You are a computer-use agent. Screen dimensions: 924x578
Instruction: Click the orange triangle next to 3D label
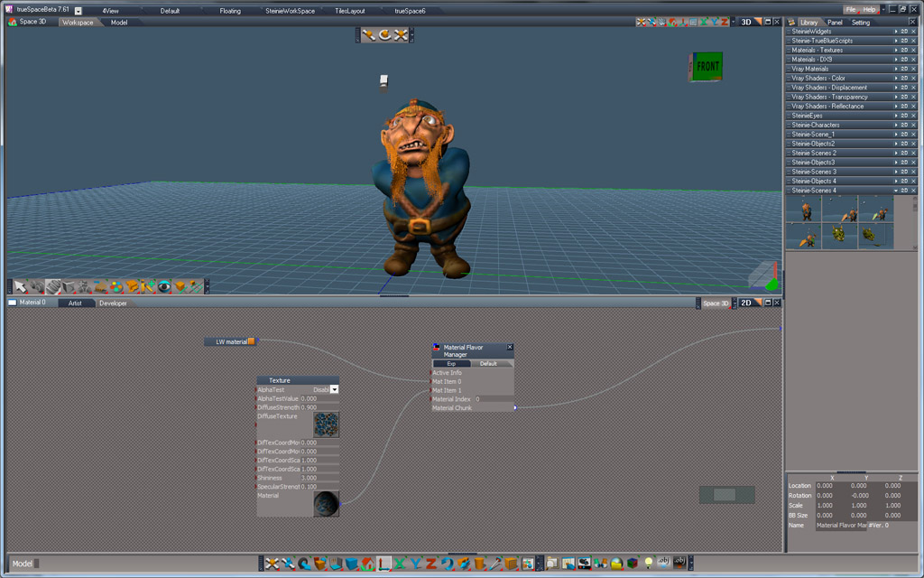coord(758,22)
